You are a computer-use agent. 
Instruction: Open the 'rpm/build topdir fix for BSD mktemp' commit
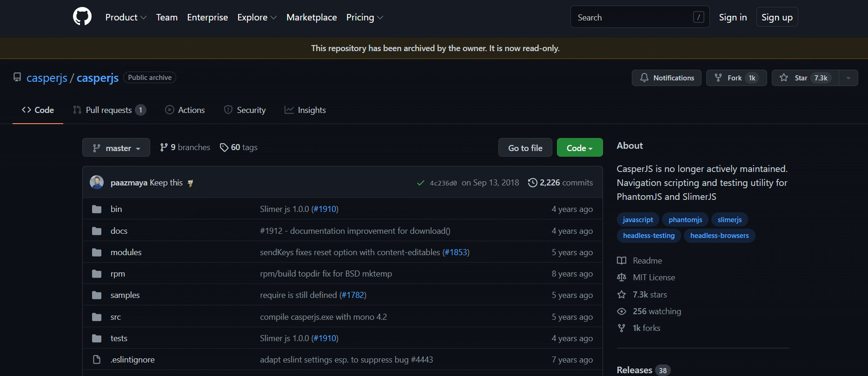tap(326, 274)
